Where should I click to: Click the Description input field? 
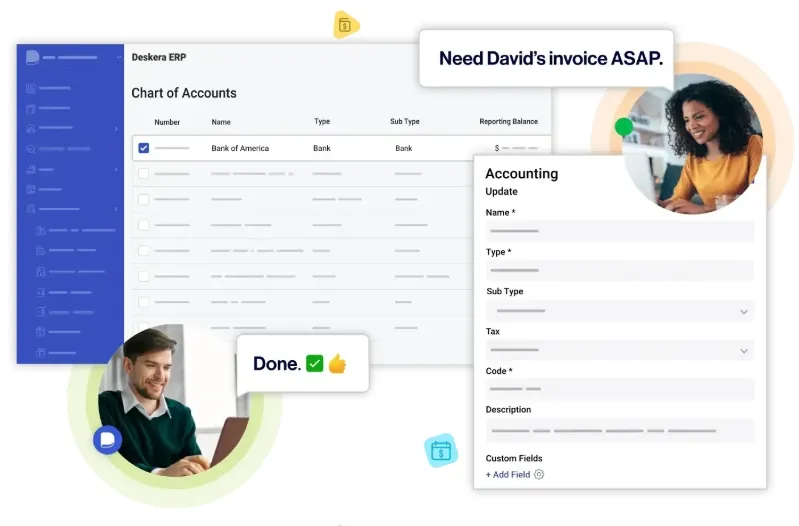tap(620, 431)
